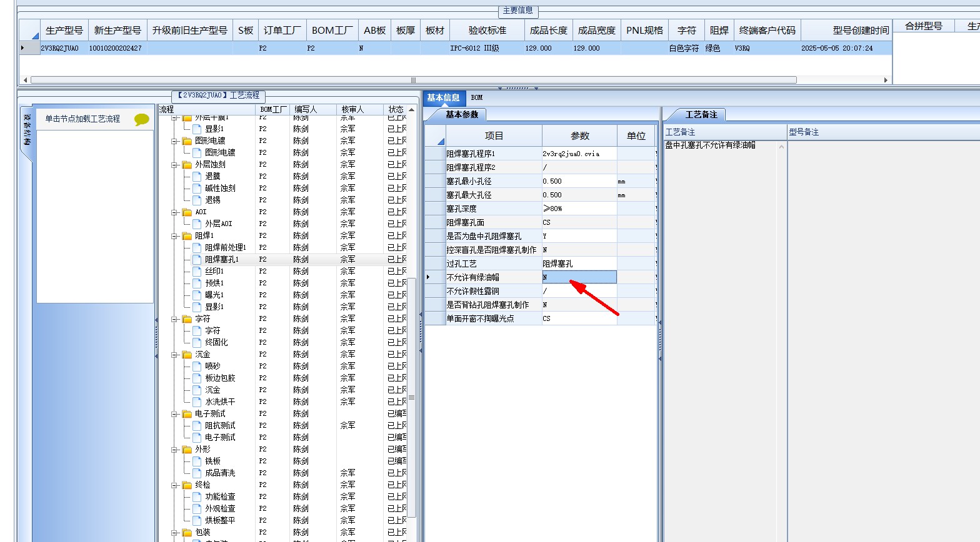Click the 外层蚀刻 folder icon

point(187,165)
